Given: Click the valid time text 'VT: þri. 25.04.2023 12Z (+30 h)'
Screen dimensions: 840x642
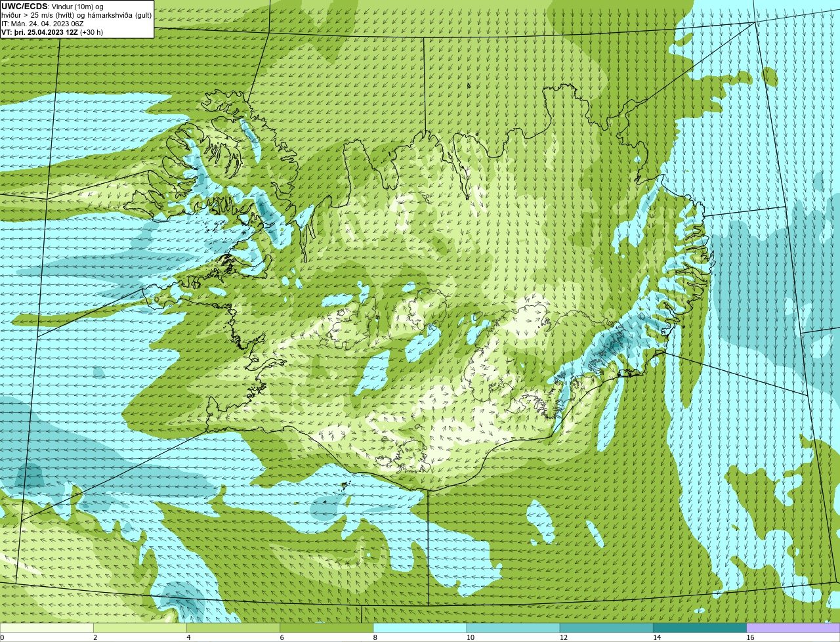Looking at the screenshot, I should click(52, 32).
